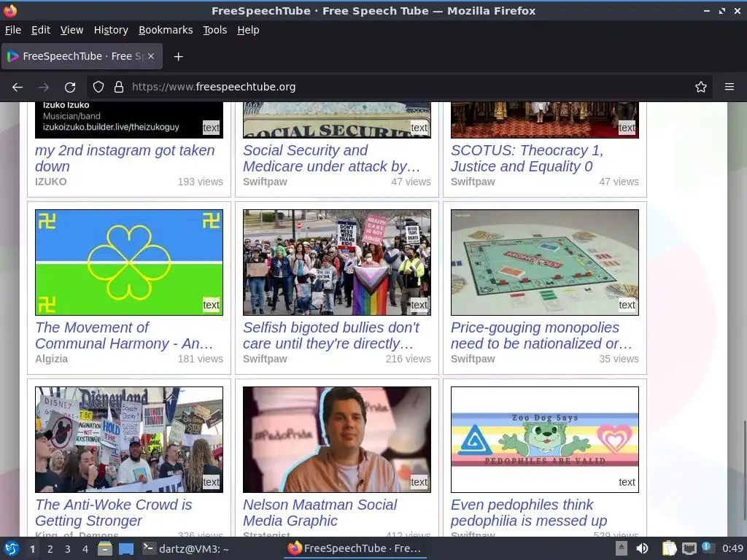Click the '193 views' count

(200, 182)
